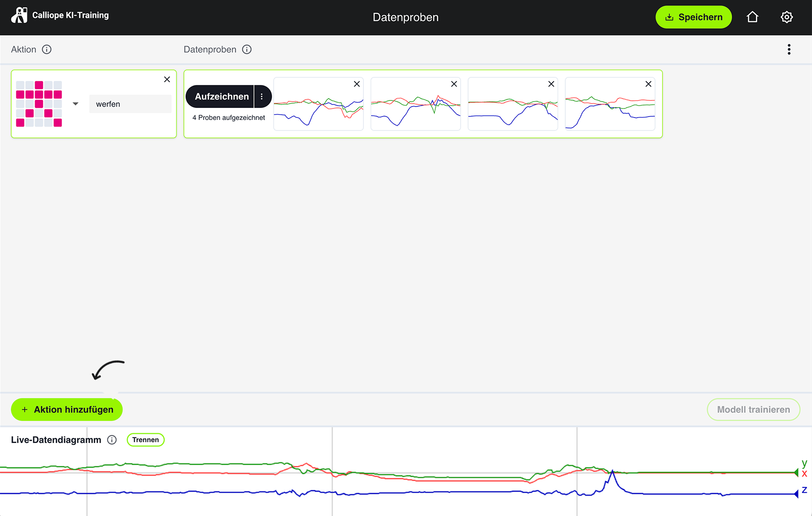Toggle the Trennen connection button
The width and height of the screenshot is (812, 516).
pyautogui.click(x=145, y=440)
